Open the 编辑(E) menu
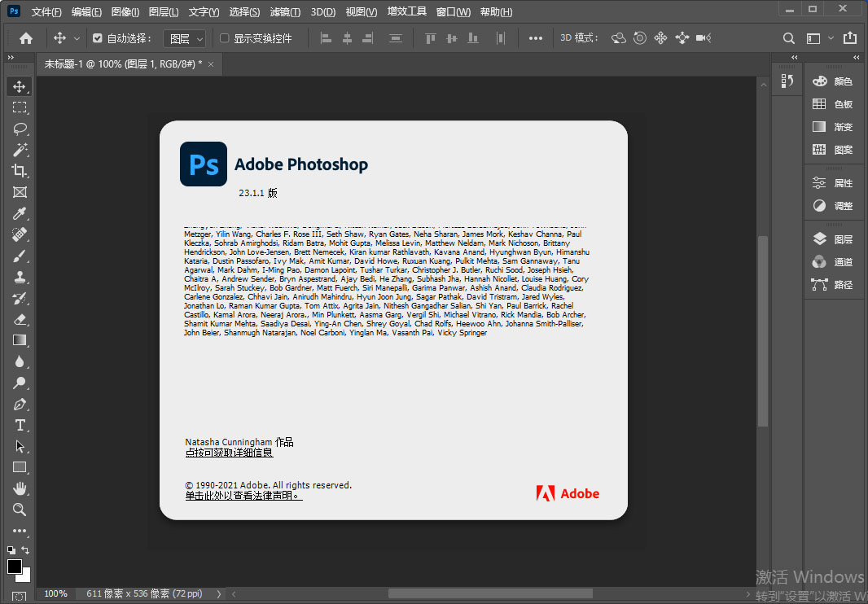The width and height of the screenshot is (868, 604). click(86, 11)
